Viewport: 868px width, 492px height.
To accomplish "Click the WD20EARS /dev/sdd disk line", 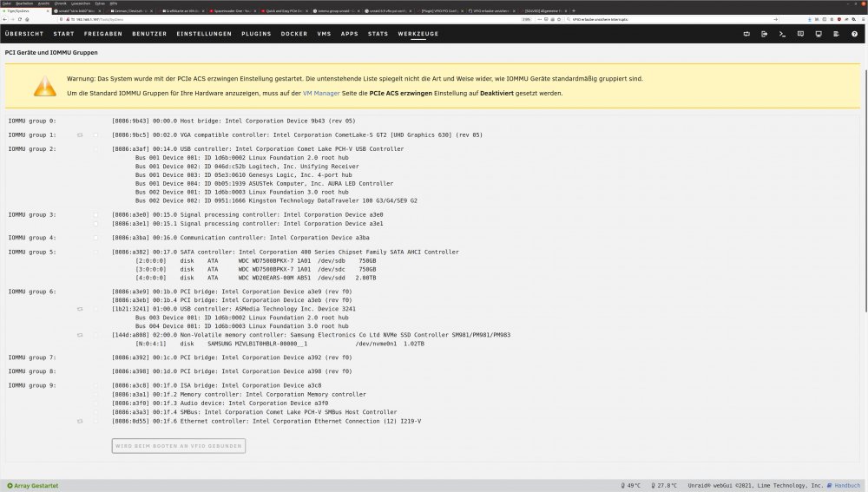I will coord(256,278).
